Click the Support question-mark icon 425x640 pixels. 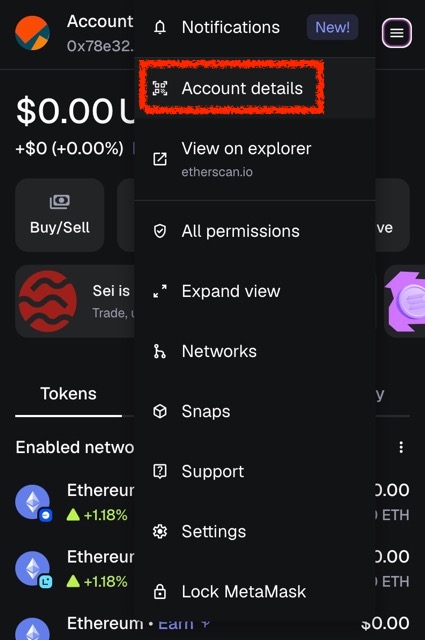pyautogui.click(x=160, y=471)
